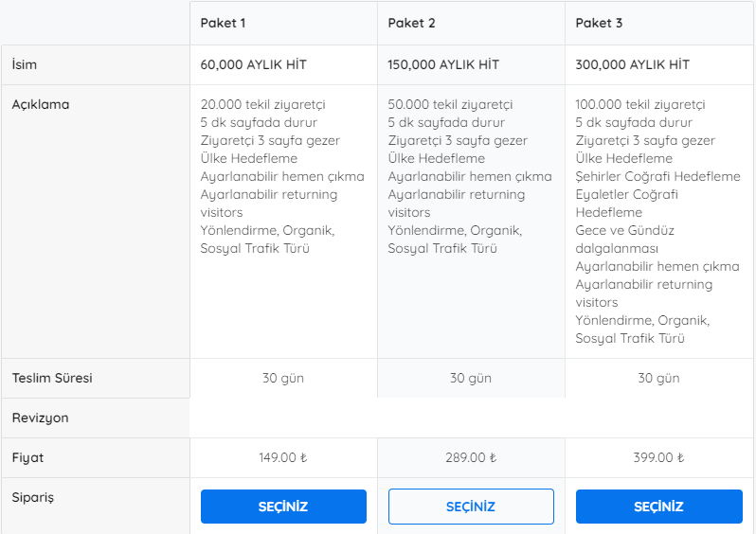The width and height of the screenshot is (756, 534).
Task: Select the 150,000 AYLIK HİT package name
Action: click(x=443, y=64)
